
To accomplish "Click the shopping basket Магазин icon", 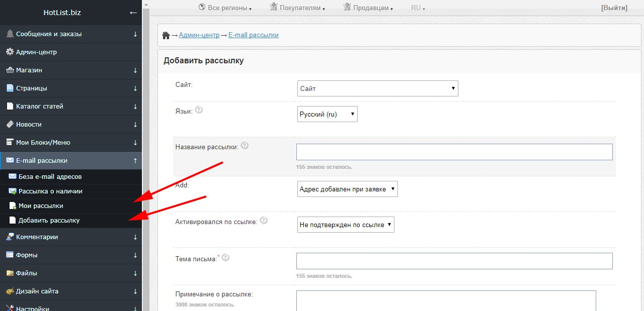I will tap(10, 70).
